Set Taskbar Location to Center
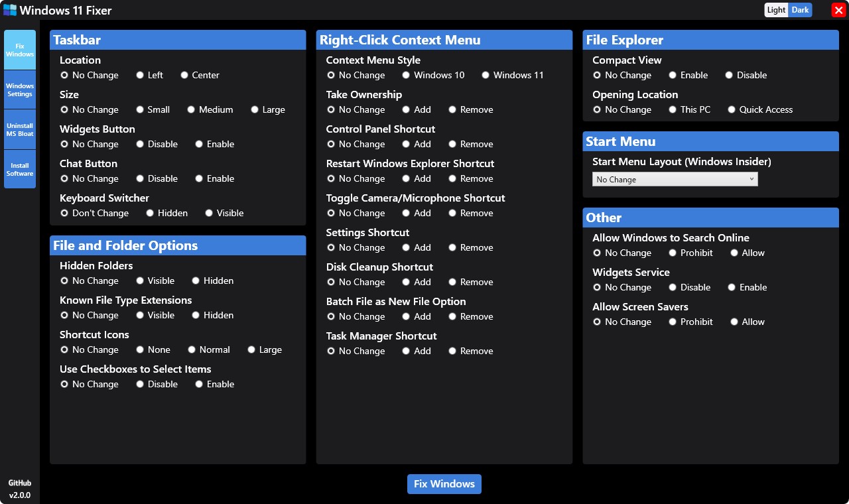 200,75
